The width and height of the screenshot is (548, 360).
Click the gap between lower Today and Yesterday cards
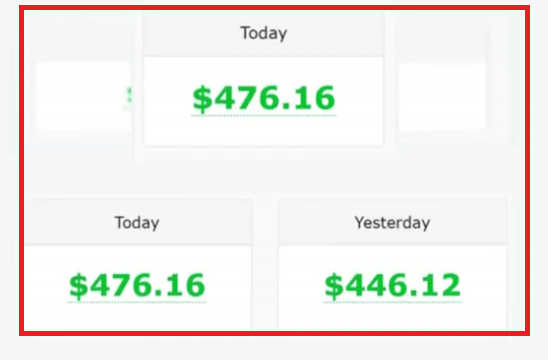[265, 265]
